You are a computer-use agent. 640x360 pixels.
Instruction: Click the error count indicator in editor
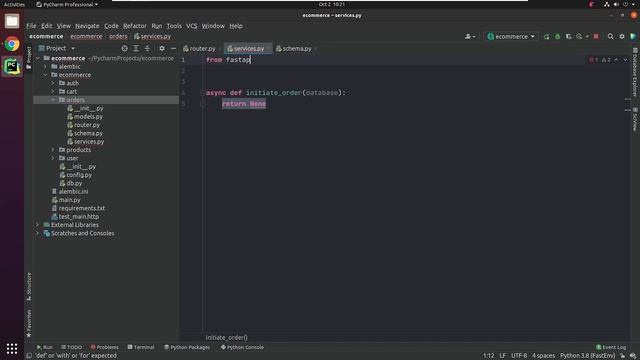click(x=593, y=60)
